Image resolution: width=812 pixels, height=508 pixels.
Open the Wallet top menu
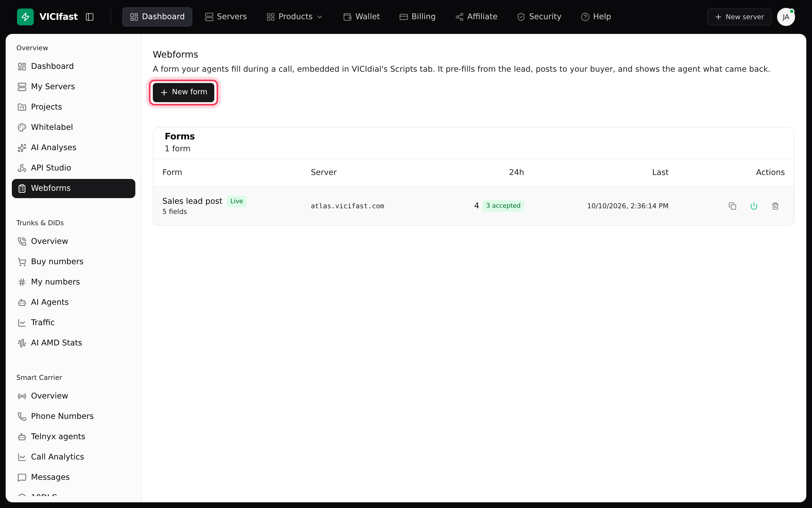pos(362,17)
